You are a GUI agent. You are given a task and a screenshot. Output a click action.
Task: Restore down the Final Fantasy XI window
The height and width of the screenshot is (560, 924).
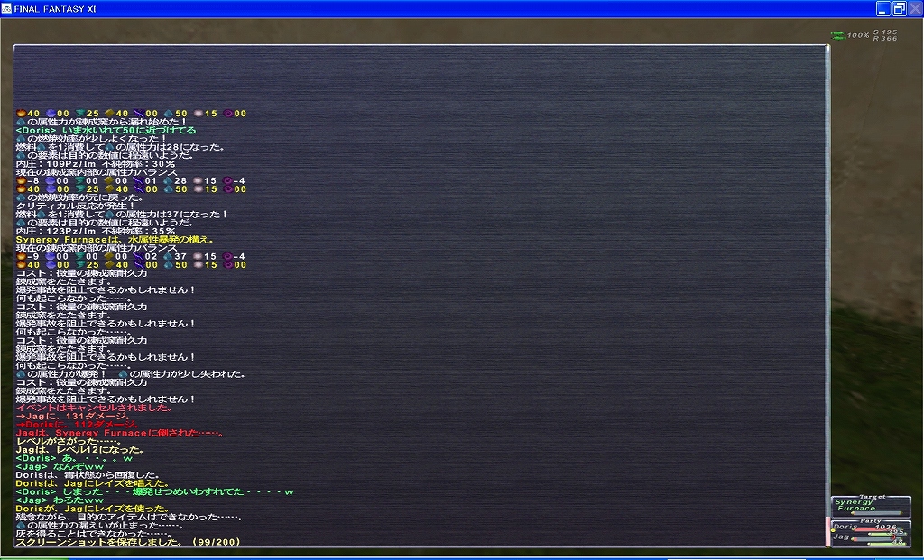pyautogui.click(x=899, y=9)
